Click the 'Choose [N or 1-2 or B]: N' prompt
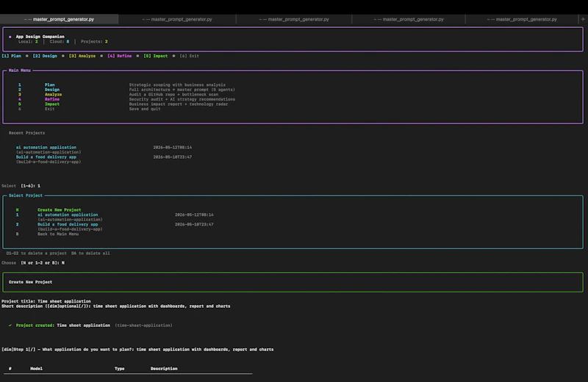Viewport: 588px width, 382px height. point(33,263)
